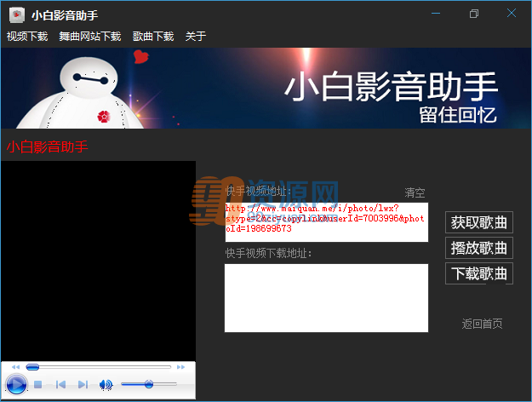The width and height of the screenshot is (532, 402).
Task: Go back via the 返回首页 link
Action: (482, 324)
